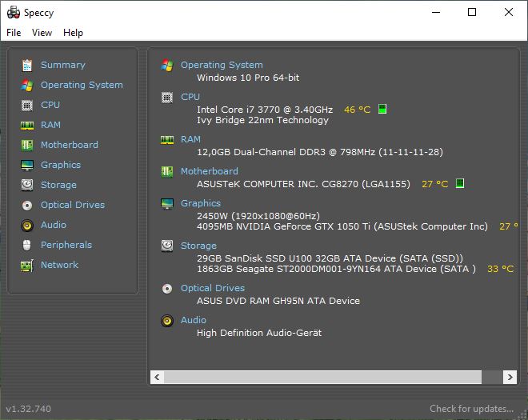Open Motherboard details from sidebar
The image size is (528, 420).
pos(70,145)
